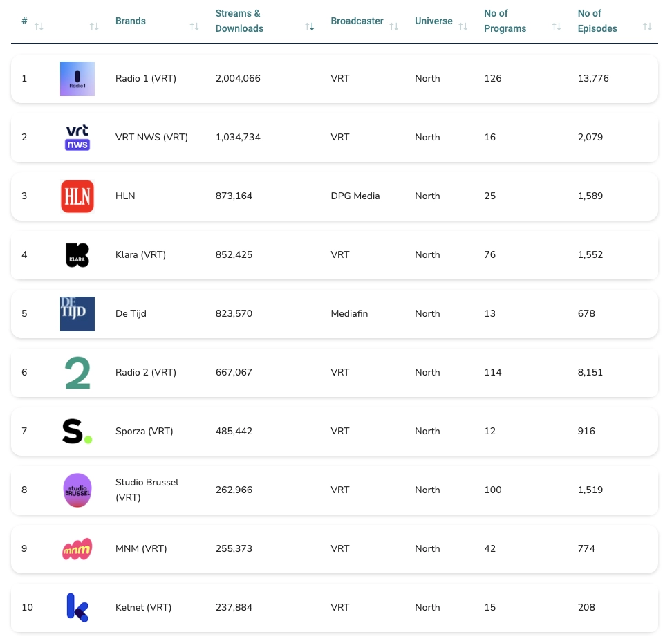Open the De Tijd logo thumbnail
Image resolution: width=672 pixels, height=639 pixels.
click(x=77, y=314)
